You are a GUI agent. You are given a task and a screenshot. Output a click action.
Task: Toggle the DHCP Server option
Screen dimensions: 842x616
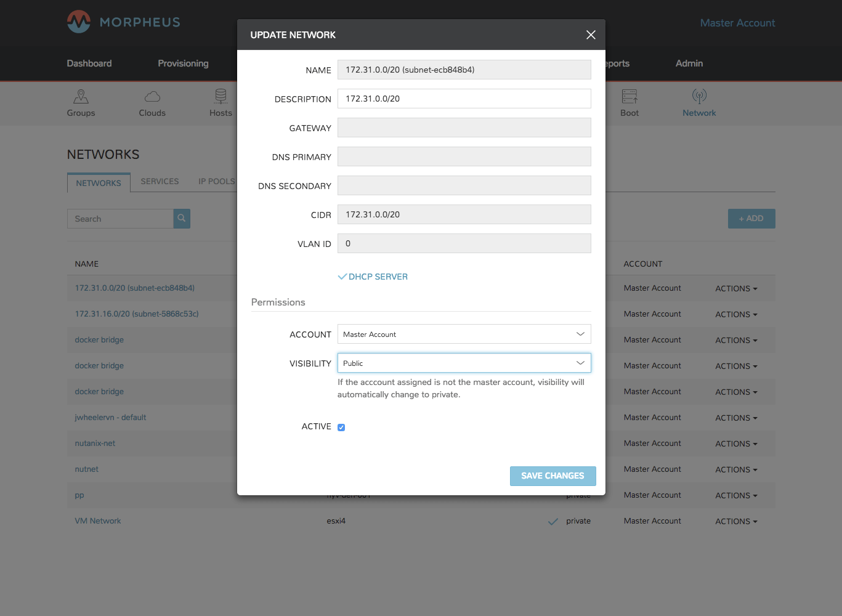point(373,277)
